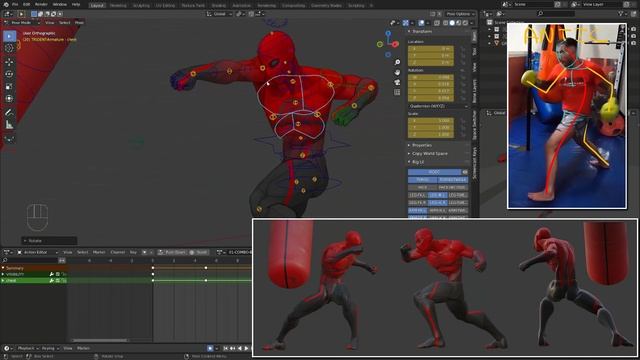The height and width of the screenshot is (360, 640).
Task: Open the Keying dropdown in timeline
Action: 50,348
